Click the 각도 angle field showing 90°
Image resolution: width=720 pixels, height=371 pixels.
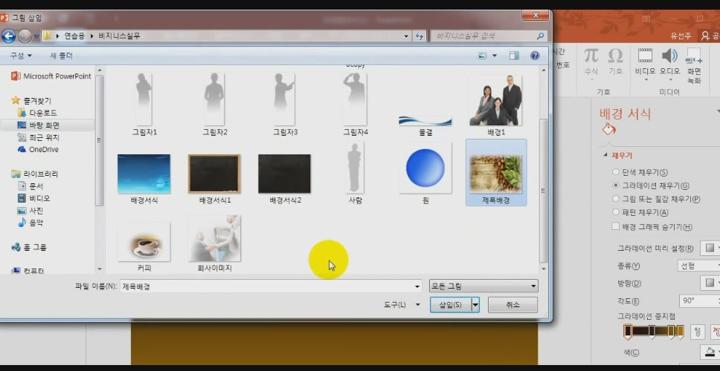coord(699,301)
